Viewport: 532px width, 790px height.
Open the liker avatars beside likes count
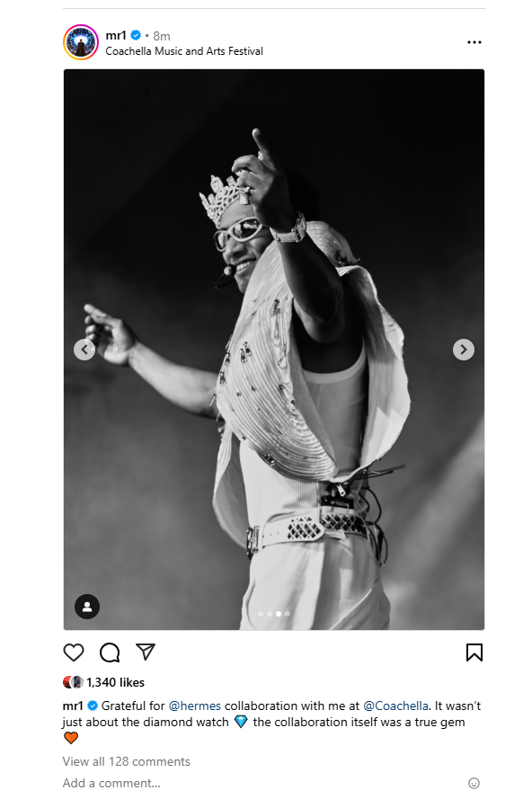(x=73, y=682)
